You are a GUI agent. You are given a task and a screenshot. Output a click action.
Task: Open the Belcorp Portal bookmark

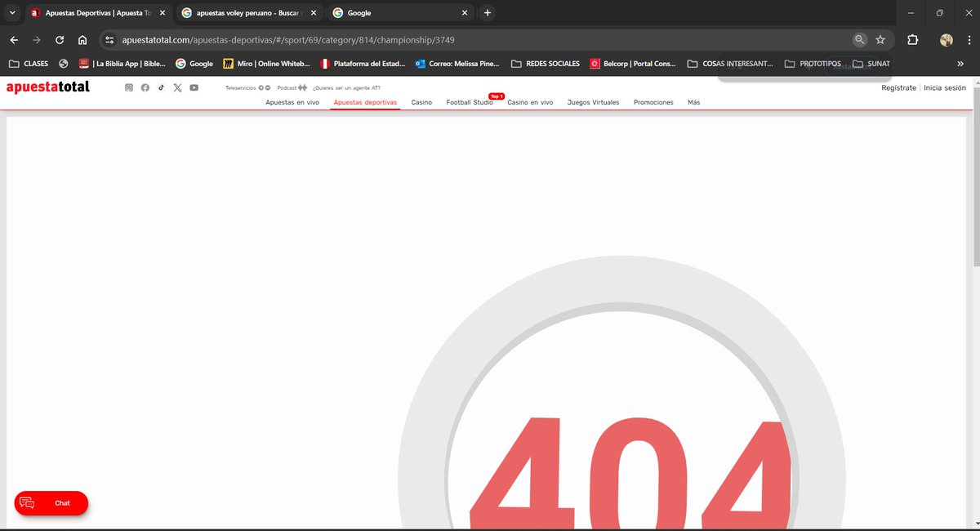(633, 64)
